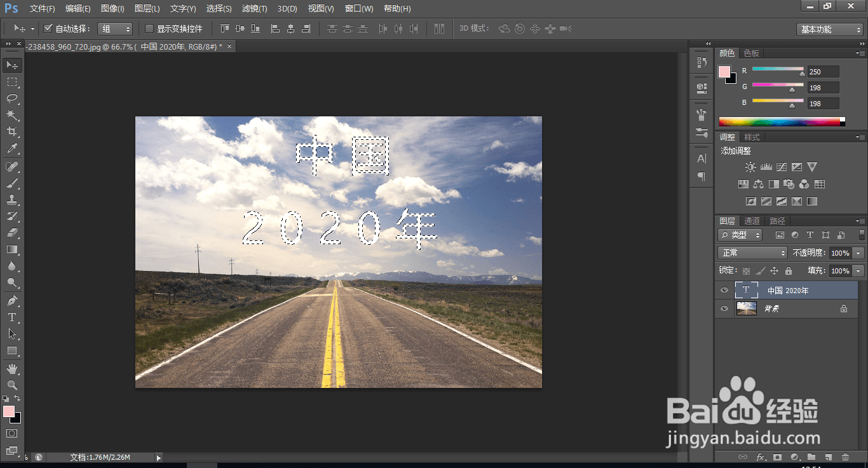The height and width of the screenshot is (468, 868).
Task: Delete layer with trash icon
Action: coord(845,457)
